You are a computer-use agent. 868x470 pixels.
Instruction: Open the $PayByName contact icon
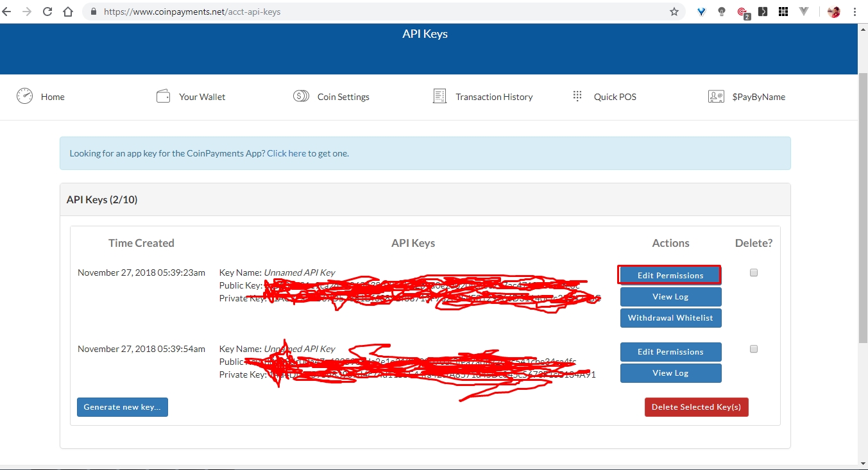pos(716,96)
